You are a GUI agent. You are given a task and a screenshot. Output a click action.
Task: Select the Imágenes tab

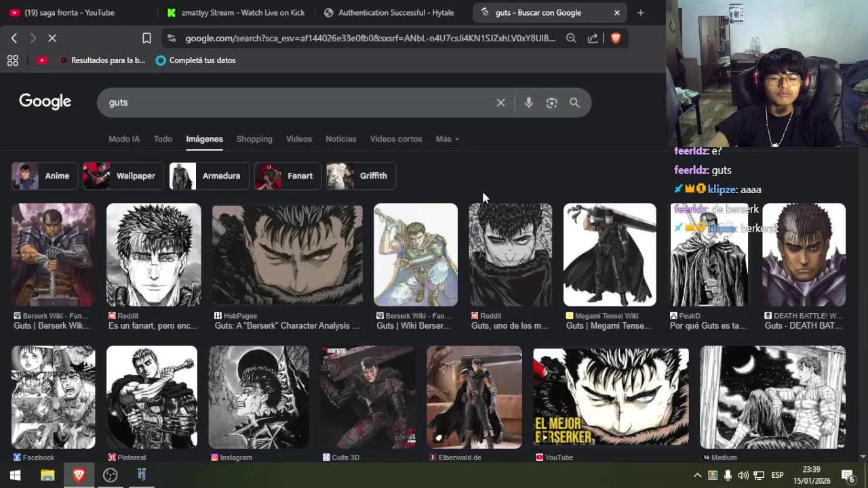[204, 139]
